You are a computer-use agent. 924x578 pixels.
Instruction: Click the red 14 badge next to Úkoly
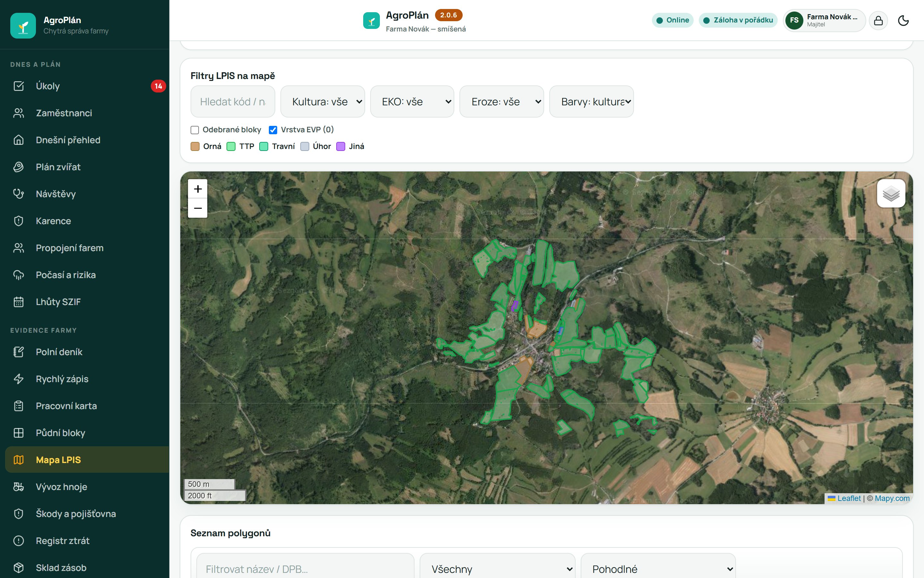tap(158, 86)
